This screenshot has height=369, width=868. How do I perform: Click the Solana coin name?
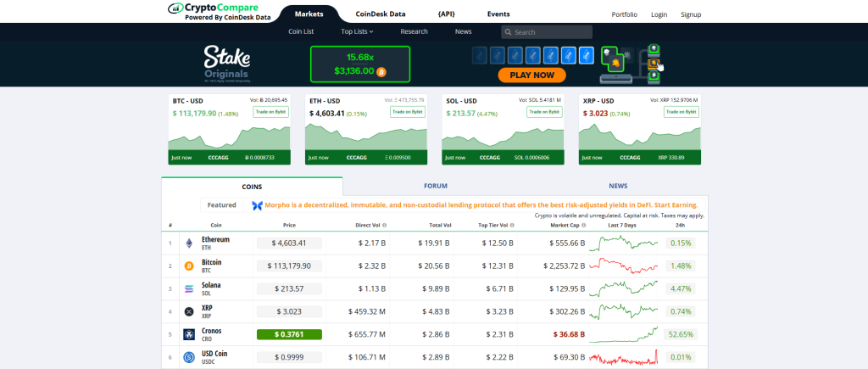(x=211, y=285)
